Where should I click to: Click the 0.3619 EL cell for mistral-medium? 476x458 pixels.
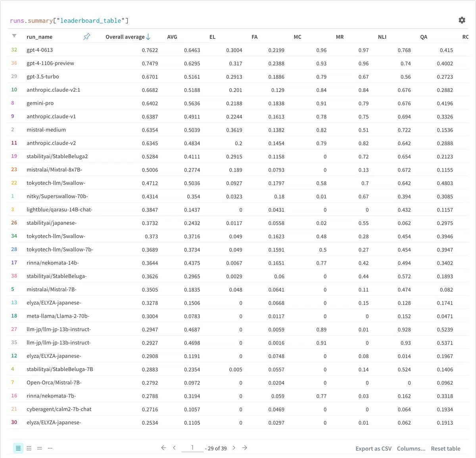tap(234, 130)
